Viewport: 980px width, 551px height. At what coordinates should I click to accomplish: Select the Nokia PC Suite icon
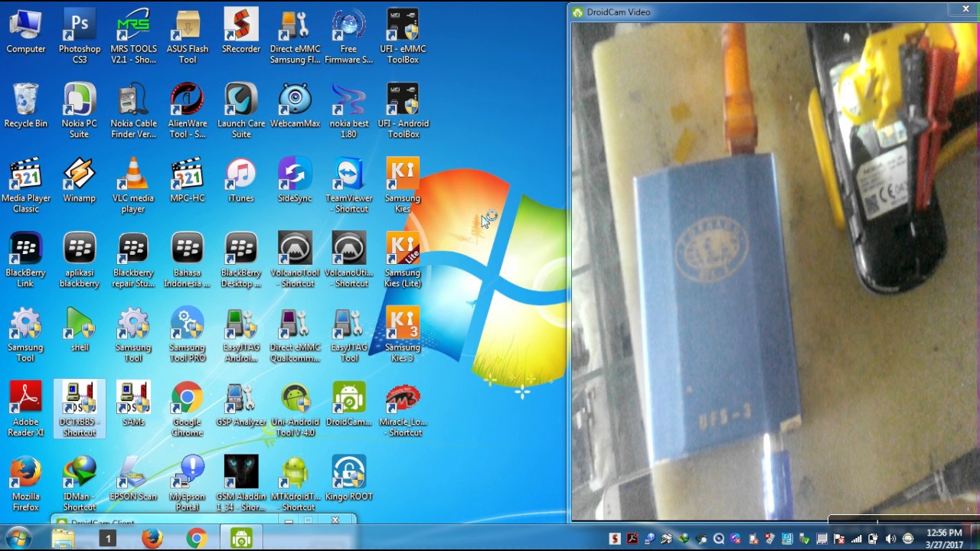80,111
